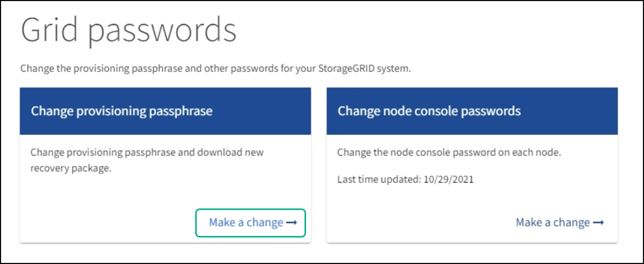Click the 'Change the node console password on each node' text
This screenshot has width=644, height=264.
449,153
